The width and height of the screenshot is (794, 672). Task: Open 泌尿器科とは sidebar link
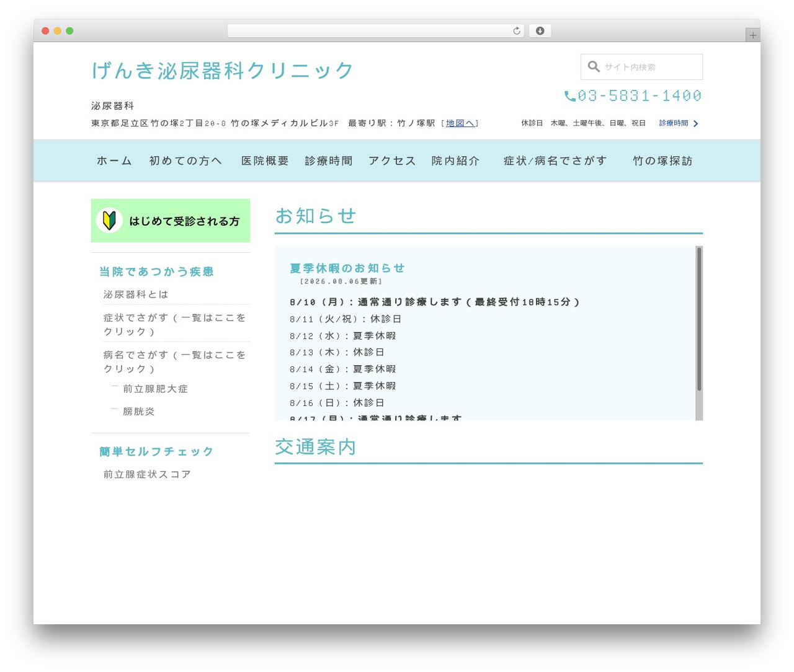(136, 294)
